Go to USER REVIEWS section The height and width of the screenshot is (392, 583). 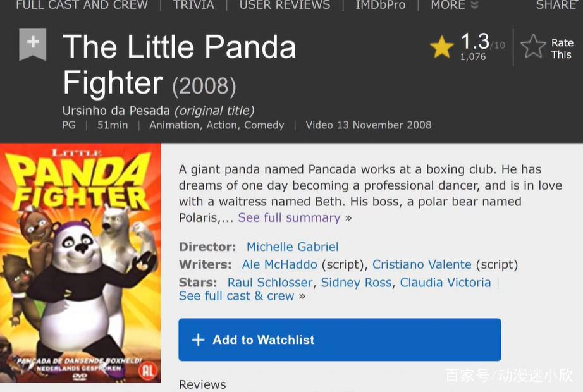click(285, 5)
